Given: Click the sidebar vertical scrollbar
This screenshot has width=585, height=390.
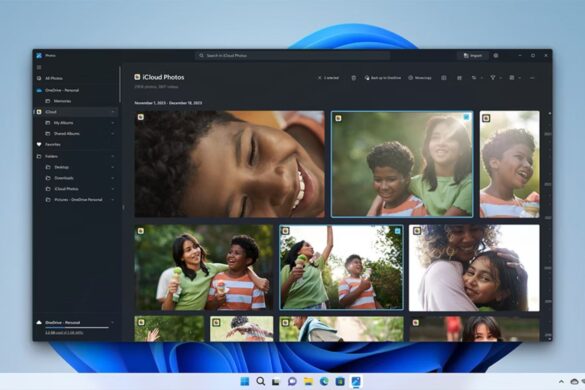Looking at the screenshot, I should pos(120,85).
